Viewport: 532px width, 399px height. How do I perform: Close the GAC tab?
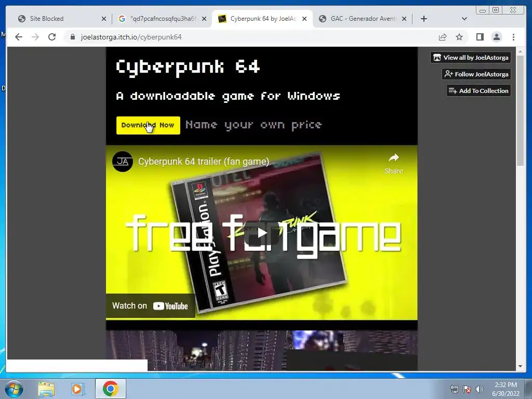tap(404, 19)
